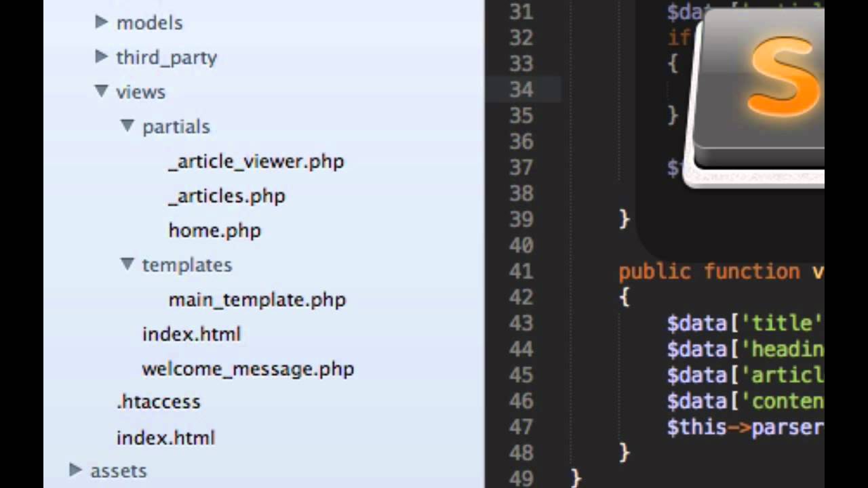Click closing brace on line 49
868x488 pixels.
point(576,478)
